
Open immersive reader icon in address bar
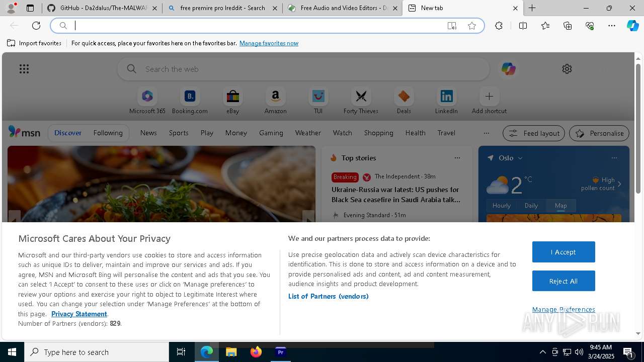[x=452, y=26]
